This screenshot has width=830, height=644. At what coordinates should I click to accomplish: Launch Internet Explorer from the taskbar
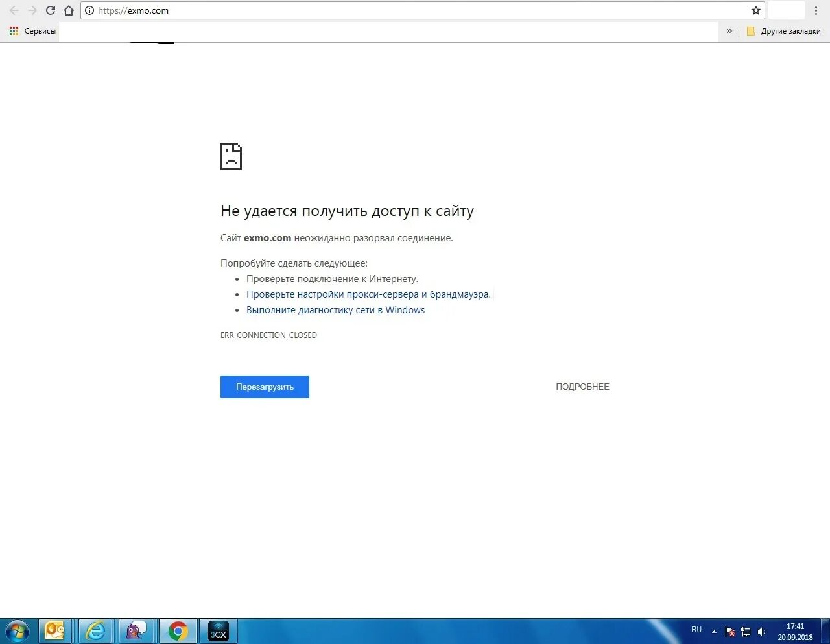pos(95,631)
